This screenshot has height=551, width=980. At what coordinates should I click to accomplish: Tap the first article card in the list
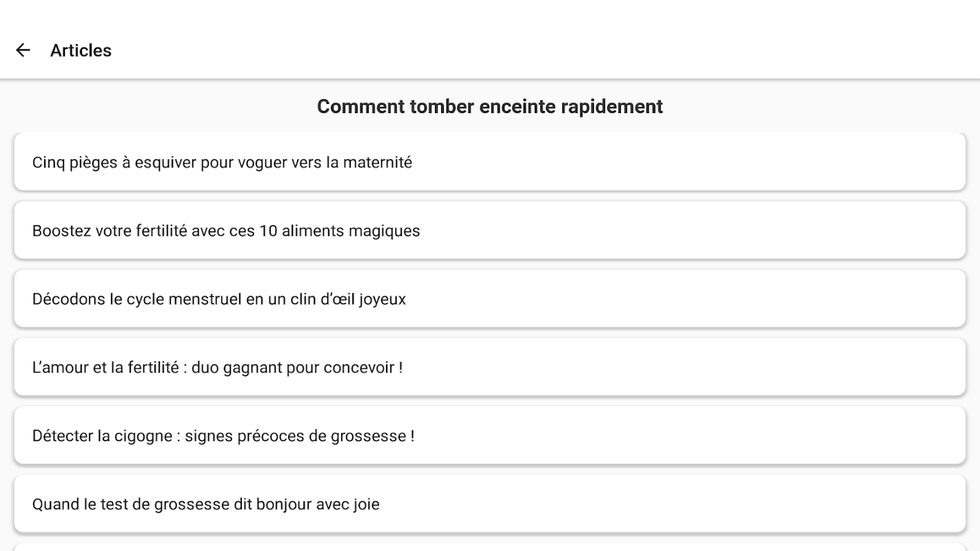(489, 163)
